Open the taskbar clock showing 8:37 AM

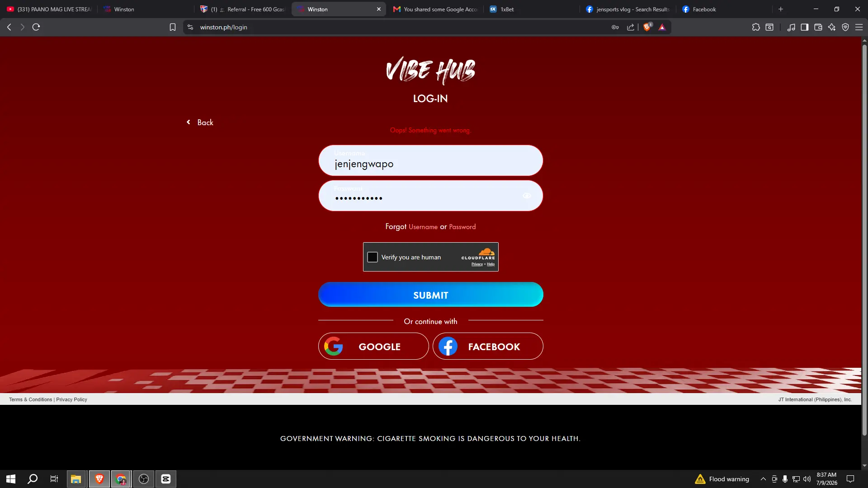click(826, 479)
